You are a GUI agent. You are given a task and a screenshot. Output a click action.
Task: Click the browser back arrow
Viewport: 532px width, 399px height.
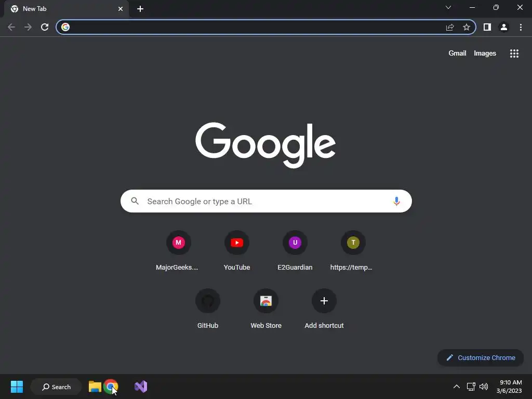pos(11,27)
